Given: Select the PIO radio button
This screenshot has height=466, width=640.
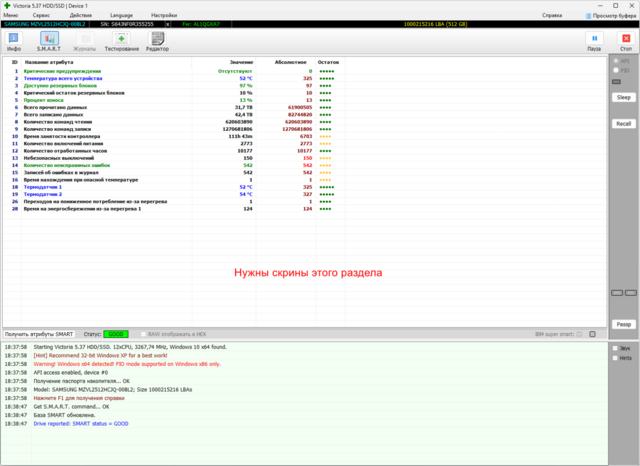Looking at the screenshot, I should [614, 71].
